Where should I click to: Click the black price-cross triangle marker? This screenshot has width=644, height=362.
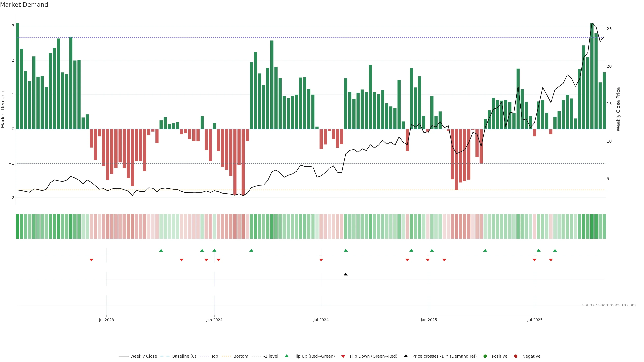345,274
